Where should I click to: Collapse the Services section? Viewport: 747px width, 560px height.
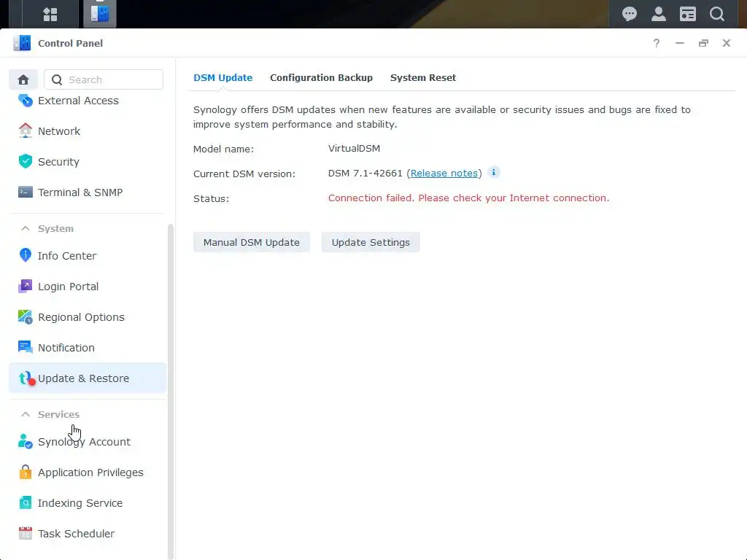coord(26,414)
